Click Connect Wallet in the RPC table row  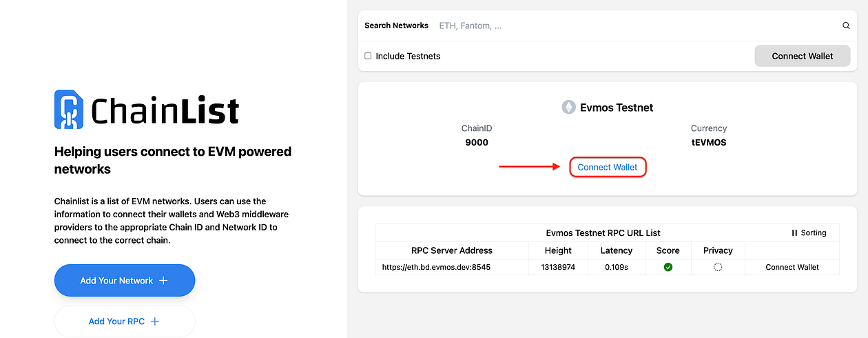pyautogui.click(x=792, y=267)
